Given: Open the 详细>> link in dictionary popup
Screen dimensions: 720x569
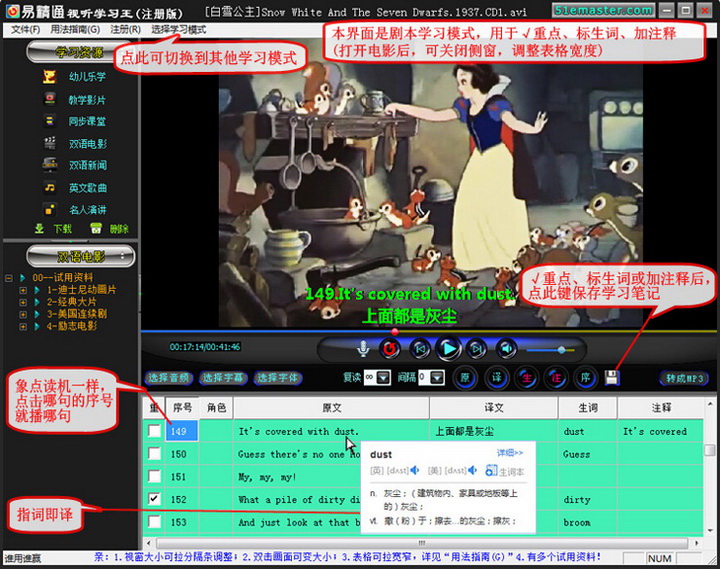Looking at the screenshot, I should click(x=510, y=453).
